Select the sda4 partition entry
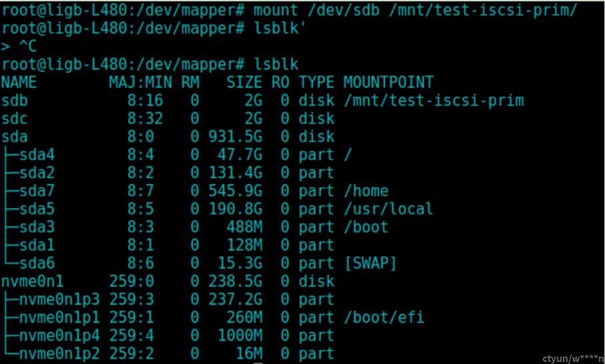 [x=37, y=155]
